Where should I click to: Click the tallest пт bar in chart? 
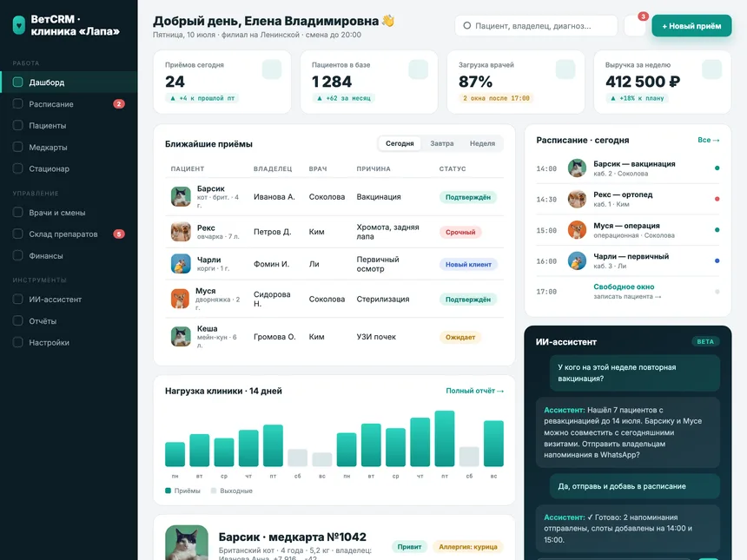pos(445,438)
